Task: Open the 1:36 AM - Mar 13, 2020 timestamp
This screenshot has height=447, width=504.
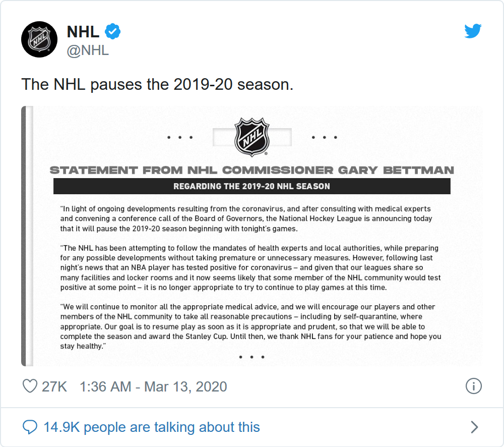Action: click(153, 386)
